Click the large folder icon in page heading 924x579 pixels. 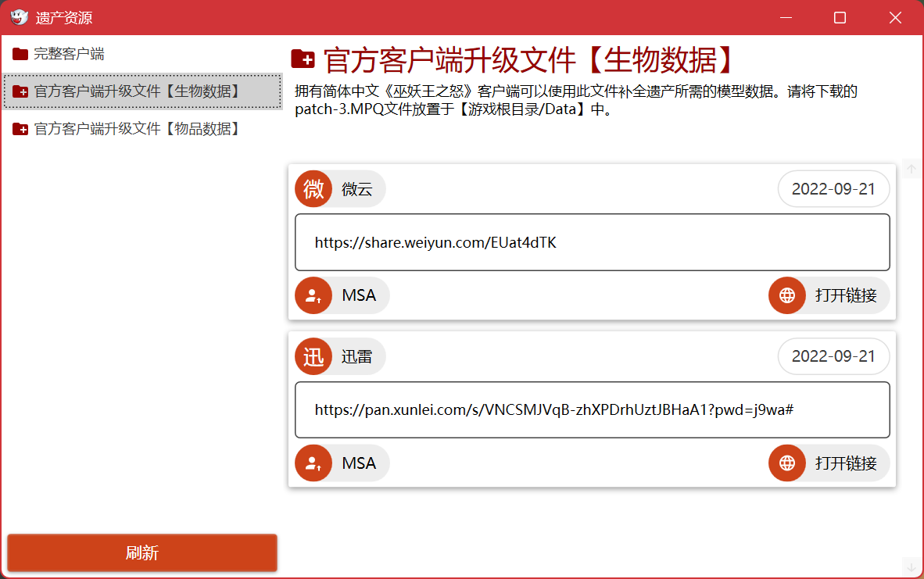pos(303,59)
